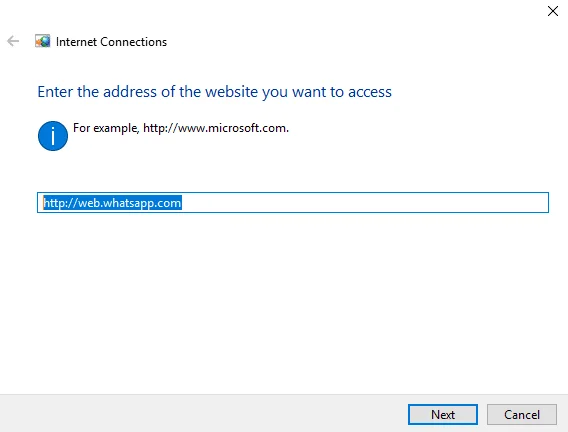The image size is (568, 432).
Task: Click the gray footer bar beside Next
Action: (x=203, y=414)
